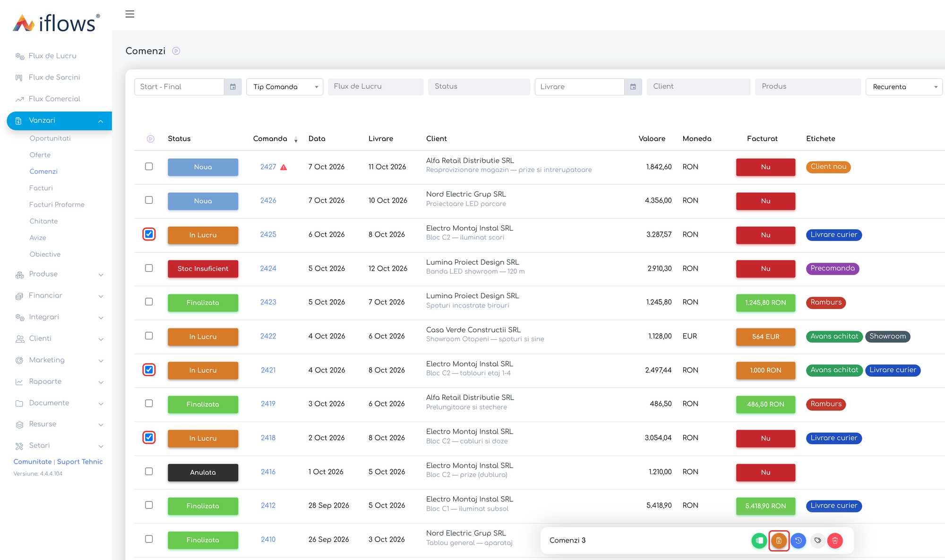Uncheck the checkbox for order 2425
The image size is (945, 560).
click(x=149, y=234)
